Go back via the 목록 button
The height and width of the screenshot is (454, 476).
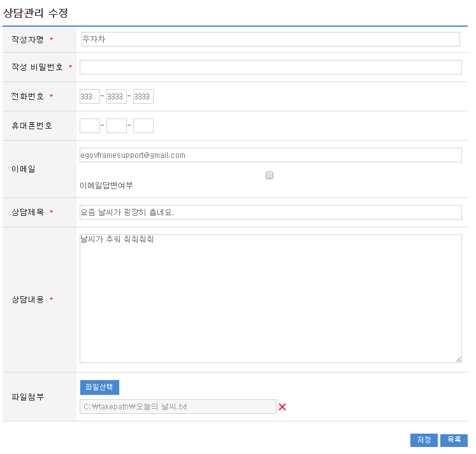click(x=454, y=440)
